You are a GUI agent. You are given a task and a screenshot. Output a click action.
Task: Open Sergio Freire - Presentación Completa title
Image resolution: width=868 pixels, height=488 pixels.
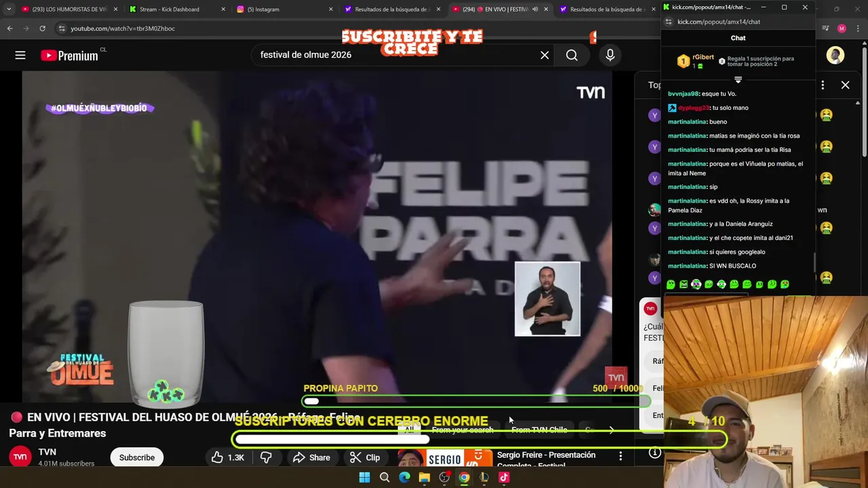click(x=547, y=460)
